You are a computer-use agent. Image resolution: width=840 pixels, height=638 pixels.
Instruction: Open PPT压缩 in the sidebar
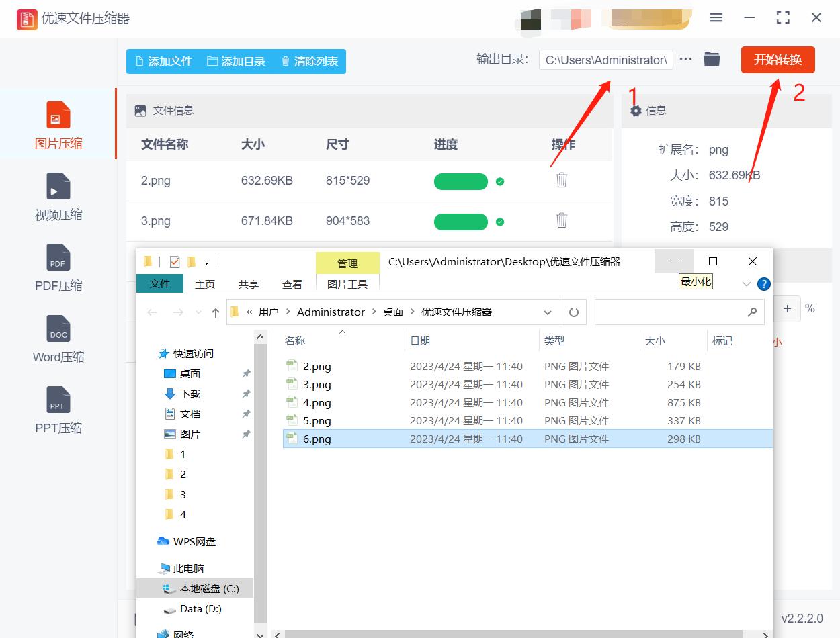click(58, 411)
